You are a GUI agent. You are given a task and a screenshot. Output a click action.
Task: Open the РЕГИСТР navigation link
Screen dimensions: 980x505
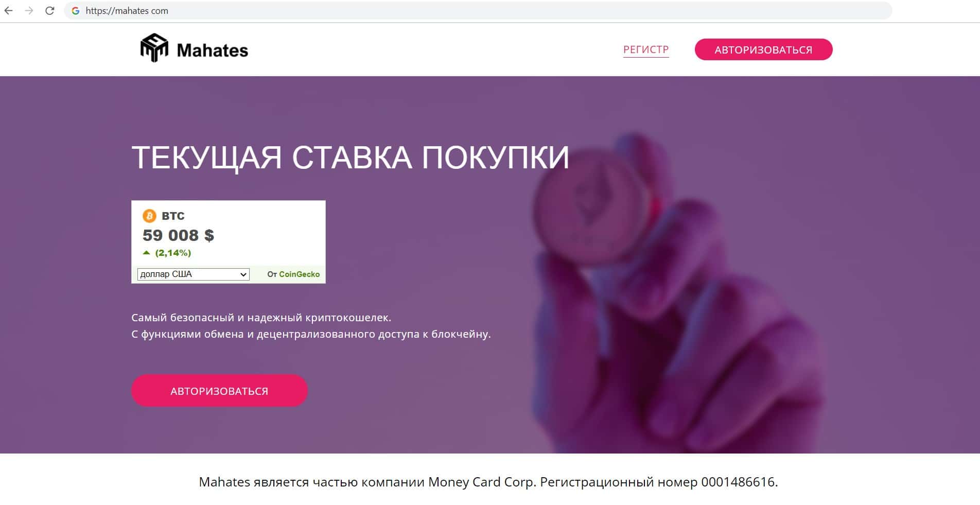646,49
